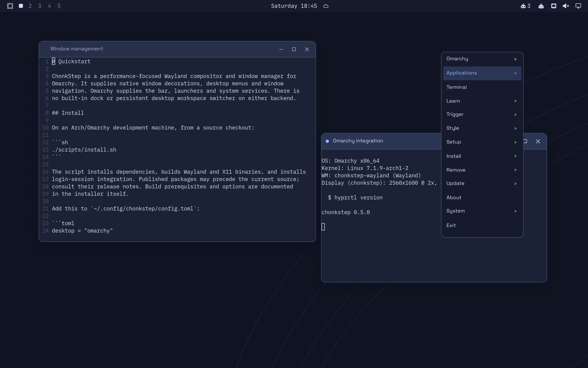Click the '```toml' code fence line

pyautogui.click(x=63, y=223)
